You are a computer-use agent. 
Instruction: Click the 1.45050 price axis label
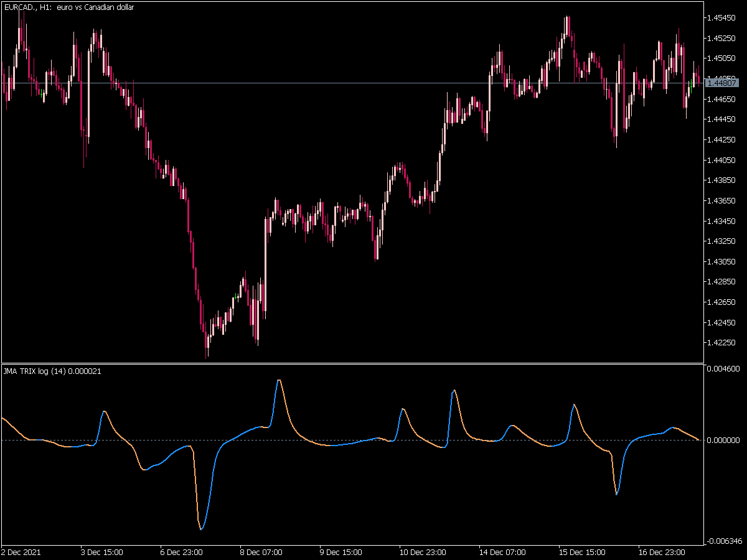tap(722, 58)
